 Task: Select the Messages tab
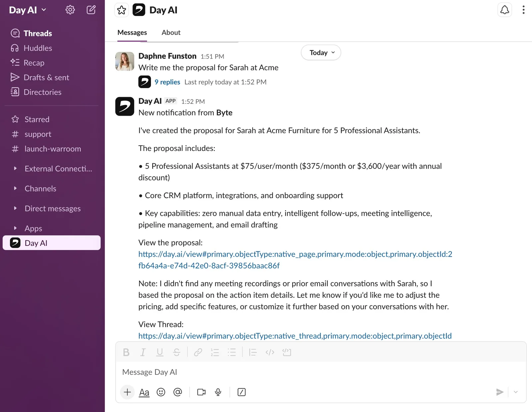point(132,33)
